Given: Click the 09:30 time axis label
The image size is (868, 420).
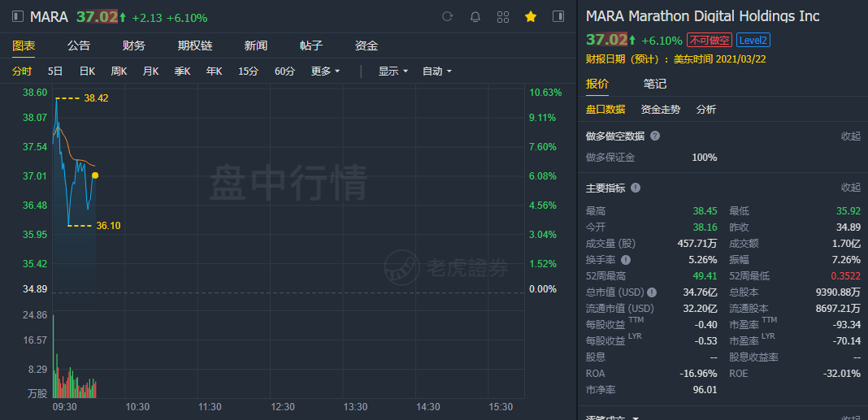Looking at the screenshot, I should (65, 407).
